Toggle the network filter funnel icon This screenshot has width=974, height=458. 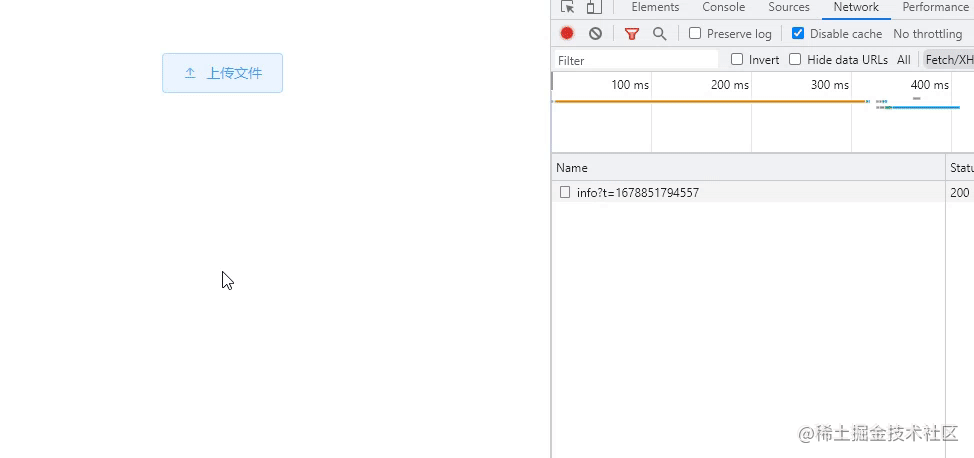632,34
